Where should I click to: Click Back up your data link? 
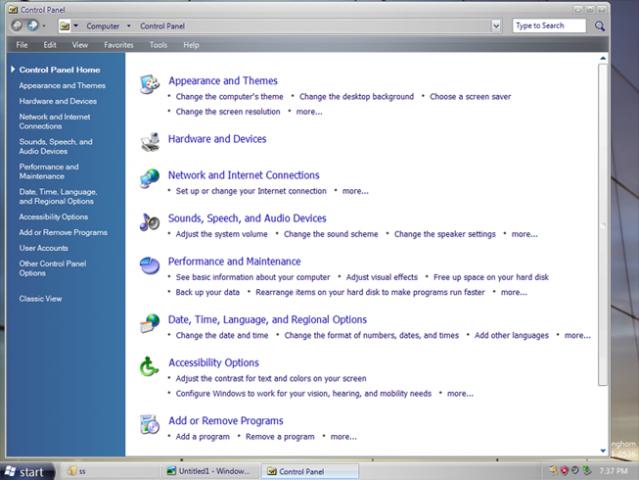pyautogui.click(x=207, y=292)
